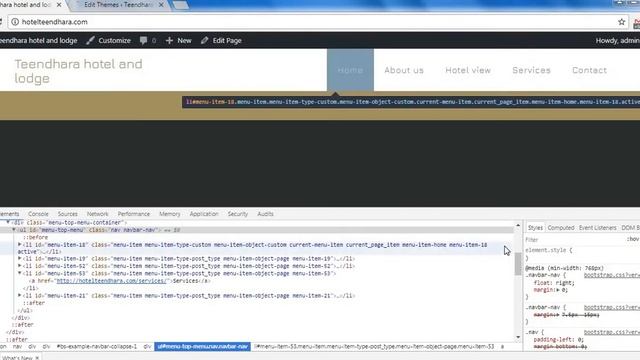Open the Security tab in DevTools
The height and width of the screenshot is (360, 640).
pyautogui.click(x=238, y=214)
